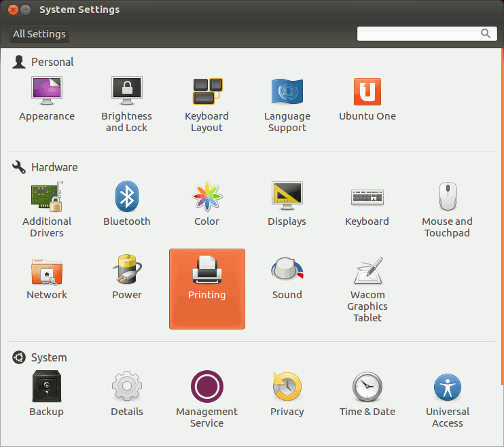Open Brightness and Lock settings

[126, 92]
